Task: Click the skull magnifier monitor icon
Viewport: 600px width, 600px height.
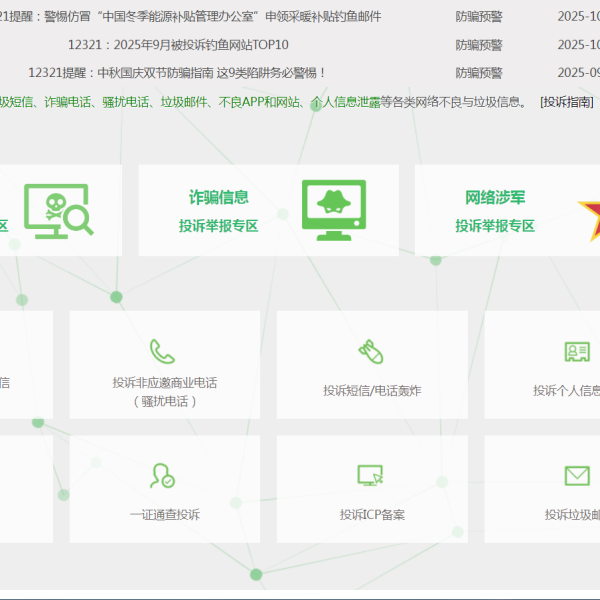Action: 59,211
